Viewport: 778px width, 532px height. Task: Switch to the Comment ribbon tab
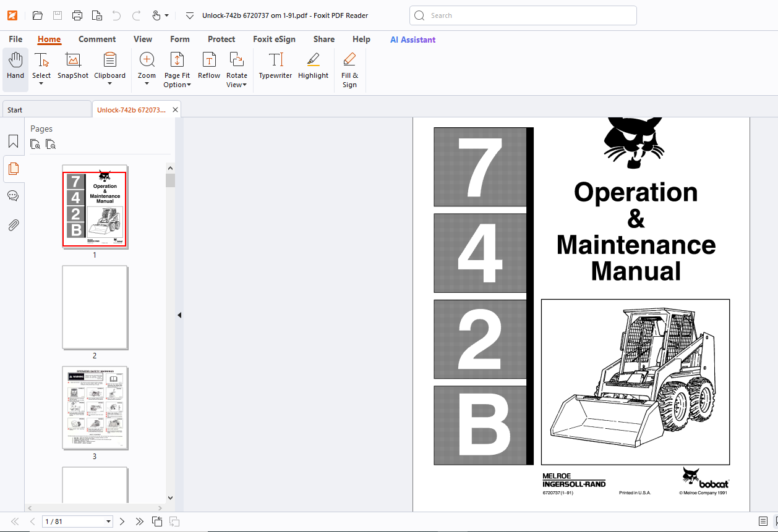click(x=97, y=39)
